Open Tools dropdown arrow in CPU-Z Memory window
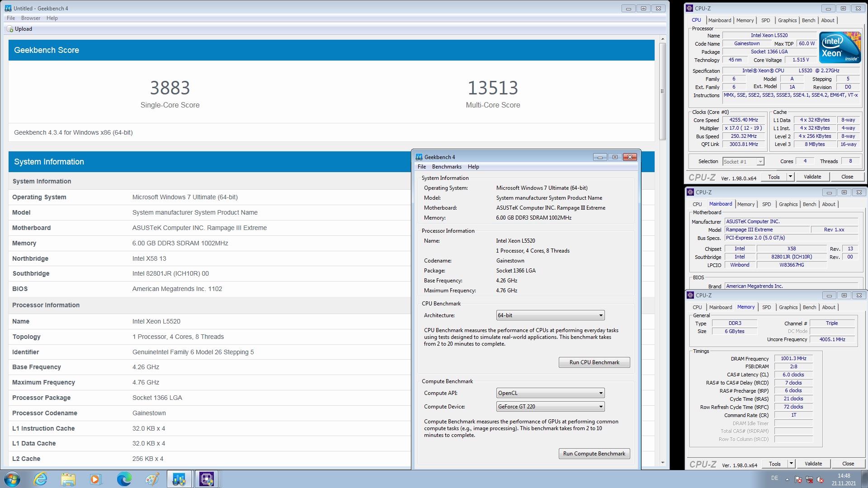 pyautogui.click(x=791, y=464)
